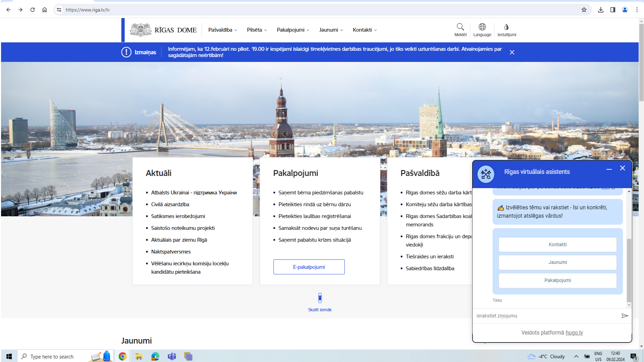Screen dimensions: 644x362
Task: Choose Jaunumi in the chat assistant
Action: click(557, 262)
